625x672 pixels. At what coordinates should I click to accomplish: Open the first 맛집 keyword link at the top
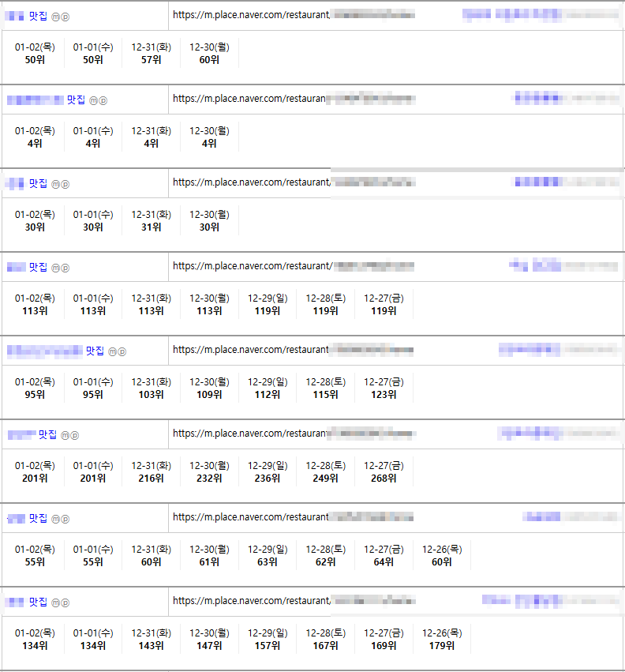pos(38,16)
